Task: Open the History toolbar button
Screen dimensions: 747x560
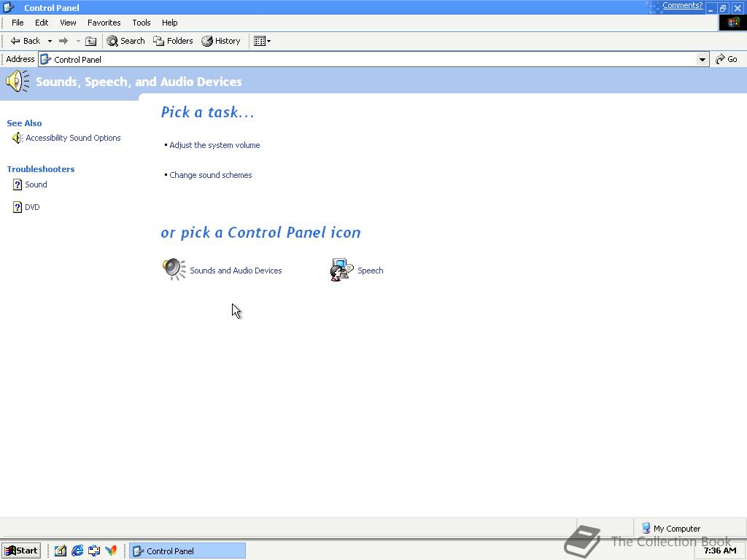Action: (221, 41)
